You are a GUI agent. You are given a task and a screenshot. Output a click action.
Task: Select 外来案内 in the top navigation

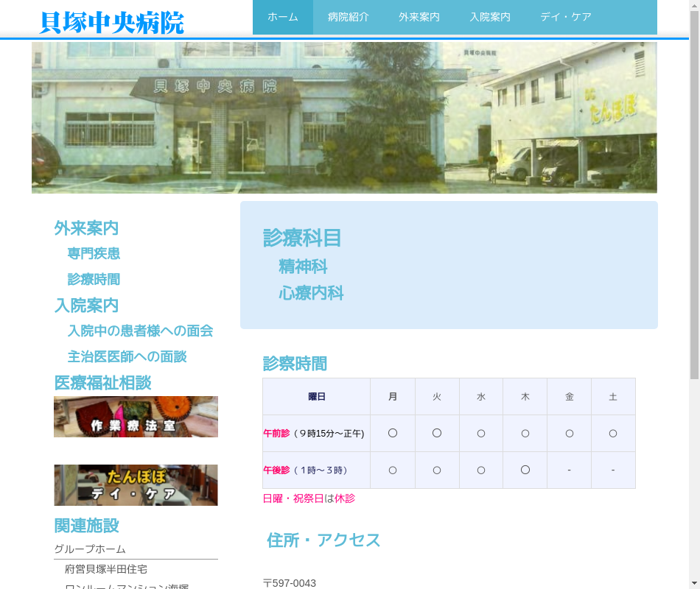(x=419, y=17)
